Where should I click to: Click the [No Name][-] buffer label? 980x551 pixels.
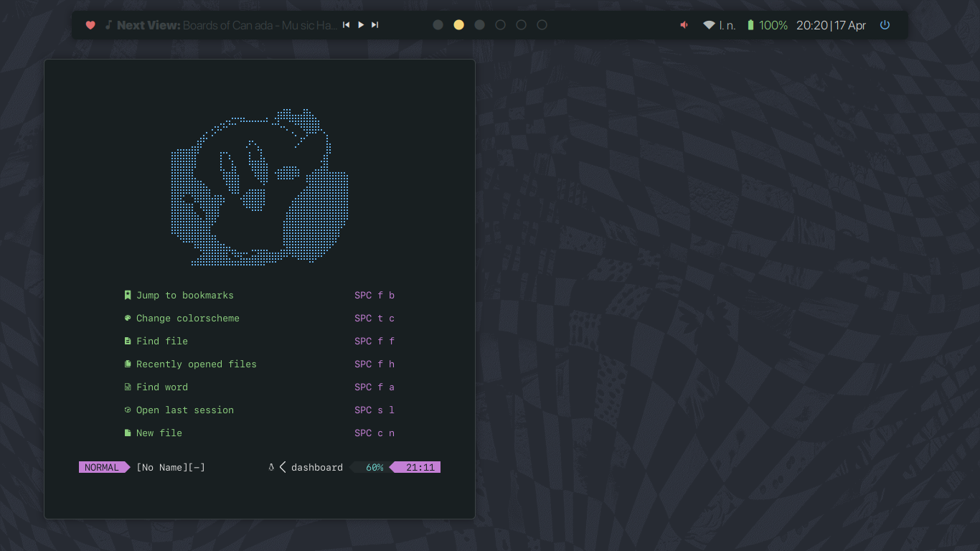tap(171, 467)
